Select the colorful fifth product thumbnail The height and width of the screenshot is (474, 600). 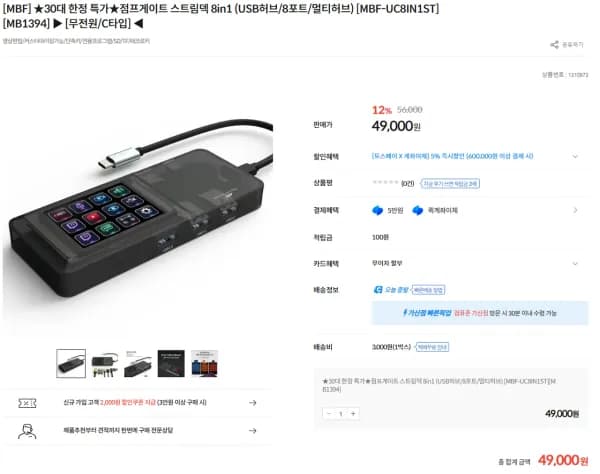coord(204,364)
